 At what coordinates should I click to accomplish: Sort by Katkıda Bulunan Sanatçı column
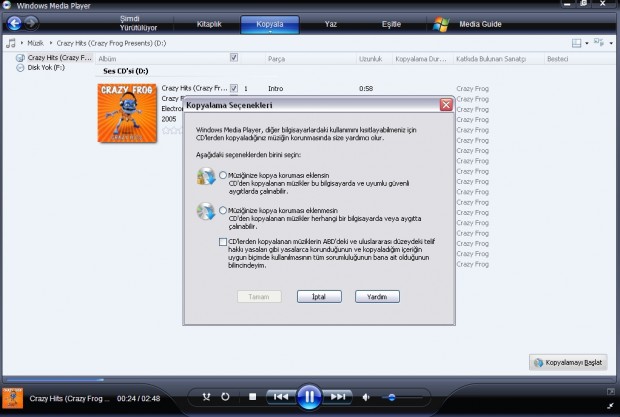(491, 59)
